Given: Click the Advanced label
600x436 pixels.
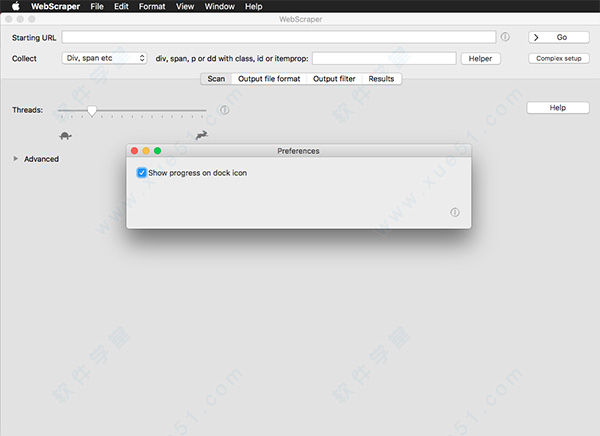Looking at the screenshot, I should click(41, 159).
